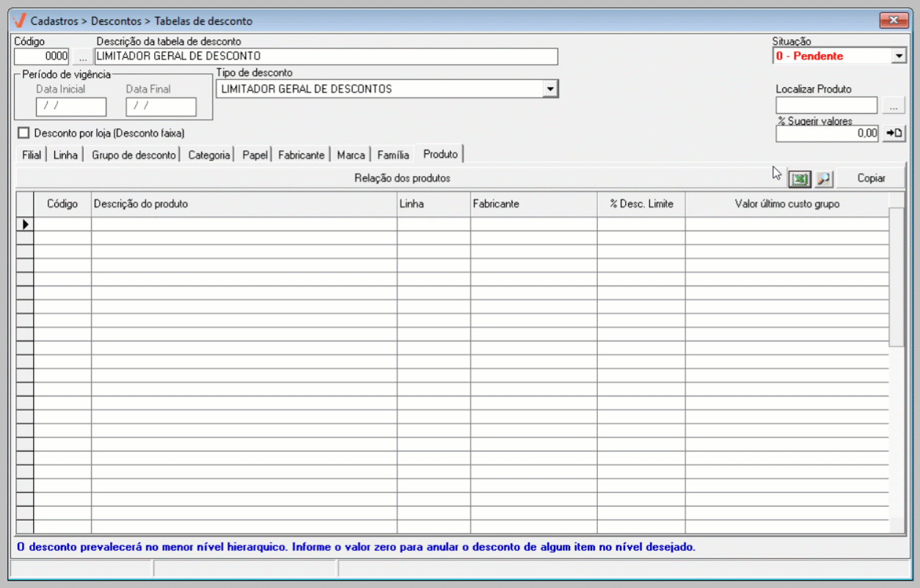Focus the Data Inicial date field
This screenshot has width=920, height=588.
[x=71, y=107]
